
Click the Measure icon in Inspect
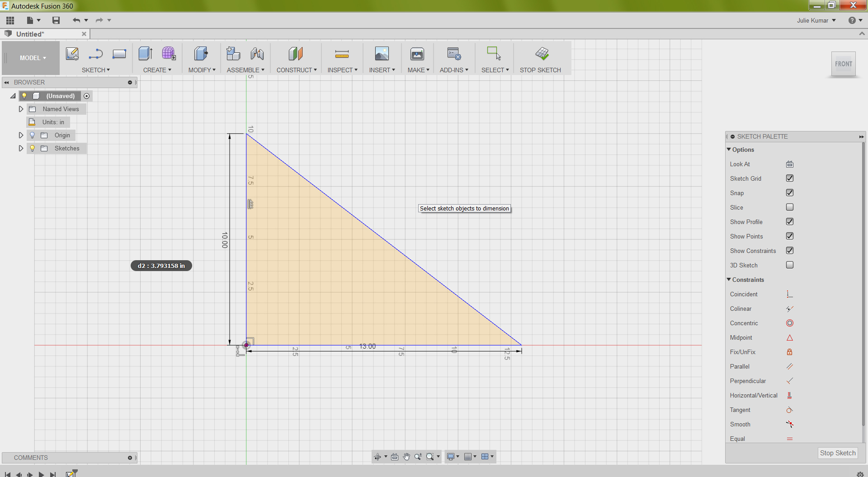tap(342, 54)
